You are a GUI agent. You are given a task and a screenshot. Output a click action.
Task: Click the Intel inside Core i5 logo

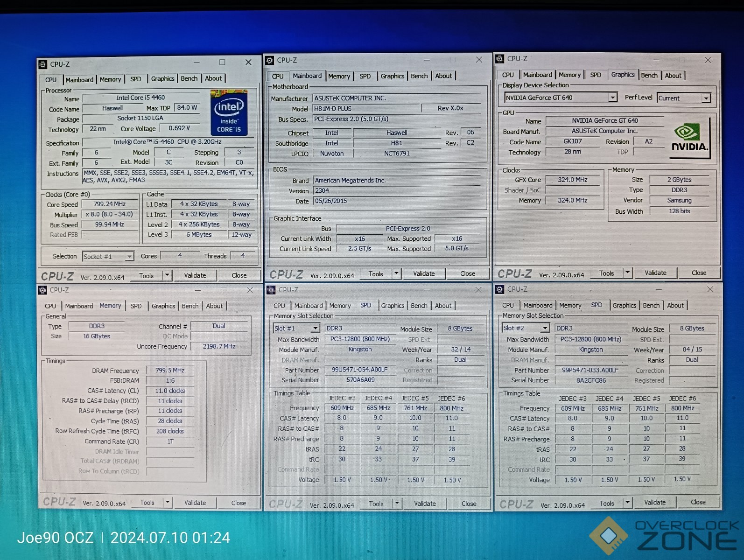[229, 113]
